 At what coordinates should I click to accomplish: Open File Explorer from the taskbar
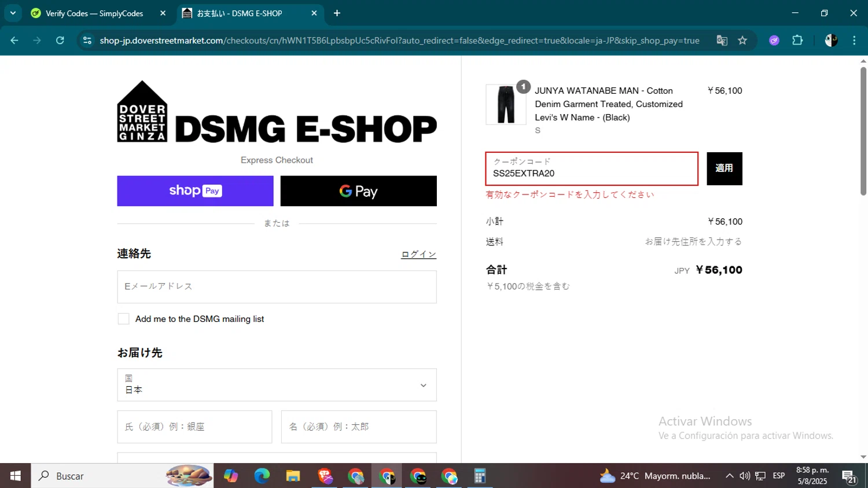tap(293, 476)
